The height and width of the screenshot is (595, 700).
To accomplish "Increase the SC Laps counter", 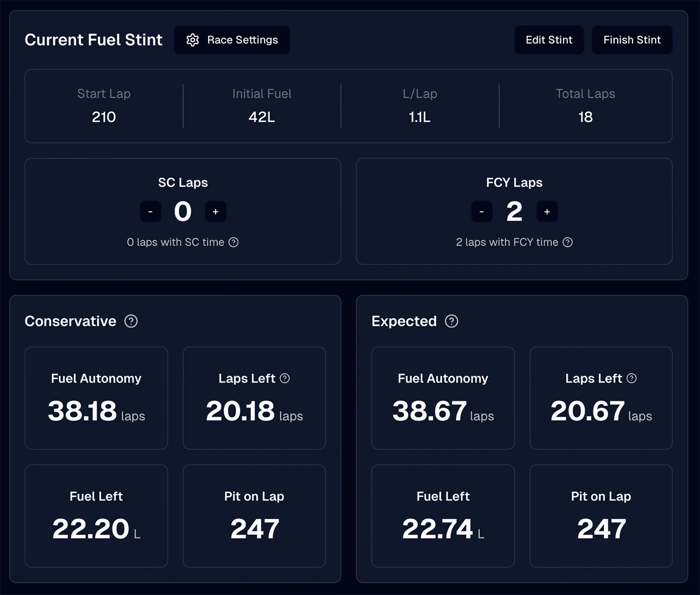I will point(215,211).
